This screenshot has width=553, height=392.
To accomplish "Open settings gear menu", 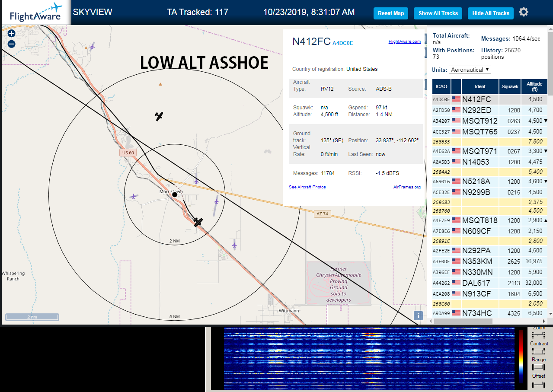I will [x=524, y=12].
